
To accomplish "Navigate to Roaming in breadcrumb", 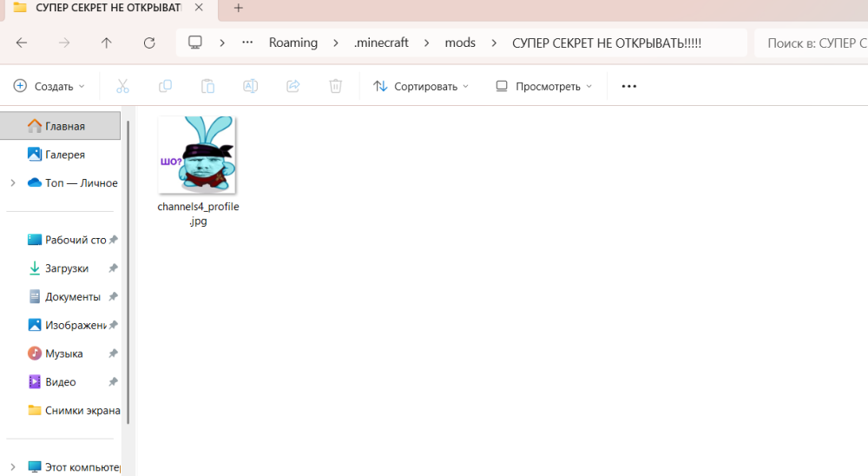I will tap(293, 43).
